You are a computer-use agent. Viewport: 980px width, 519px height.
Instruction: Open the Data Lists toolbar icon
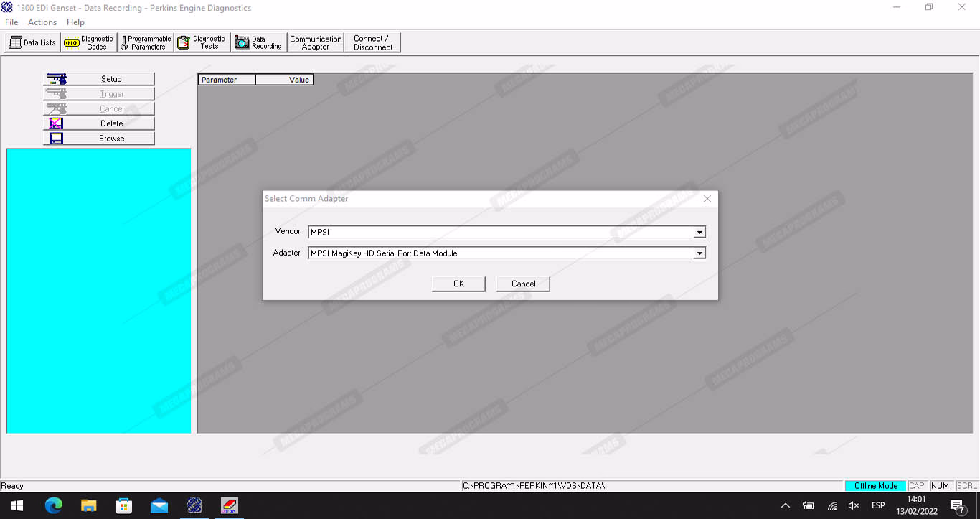pos(32,43)
